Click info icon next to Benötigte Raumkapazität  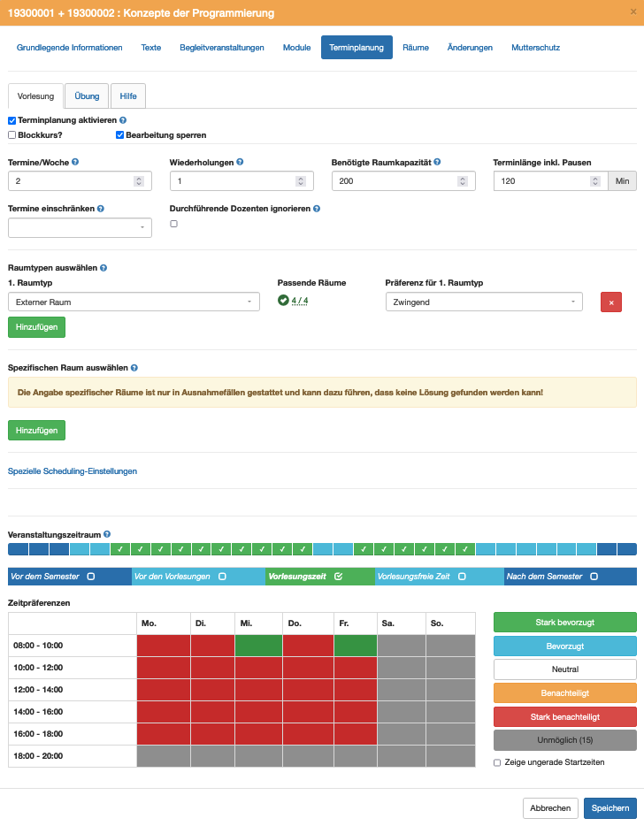[x=438, y=162]
